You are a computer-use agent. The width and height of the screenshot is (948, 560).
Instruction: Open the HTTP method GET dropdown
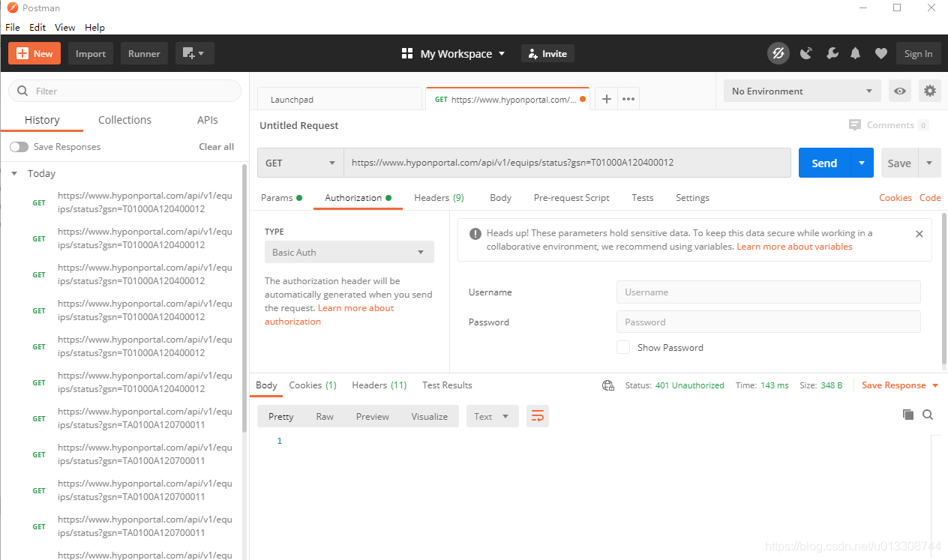click(301, 163)
